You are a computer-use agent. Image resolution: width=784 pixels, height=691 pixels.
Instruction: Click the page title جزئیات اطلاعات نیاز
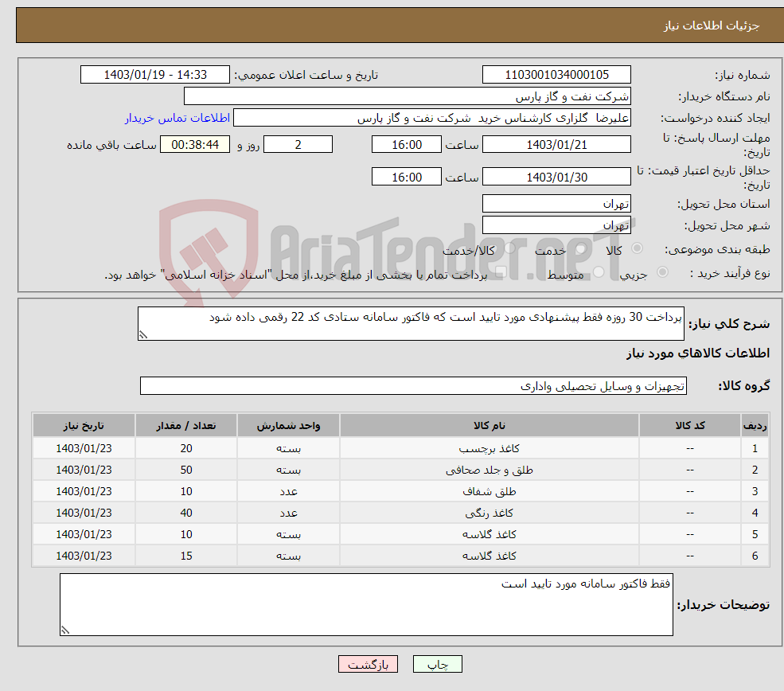tap(712, 25)
